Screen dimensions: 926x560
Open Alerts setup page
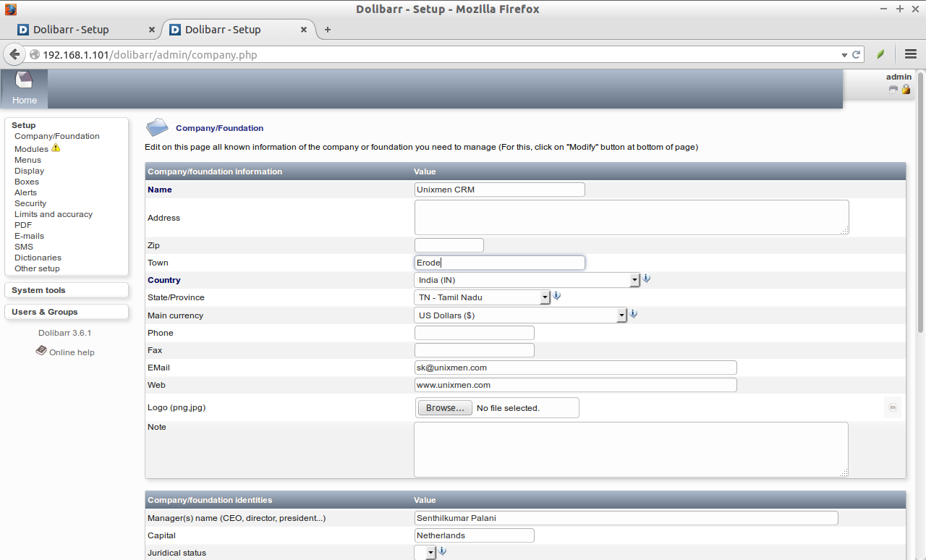(x=25, y=192)
